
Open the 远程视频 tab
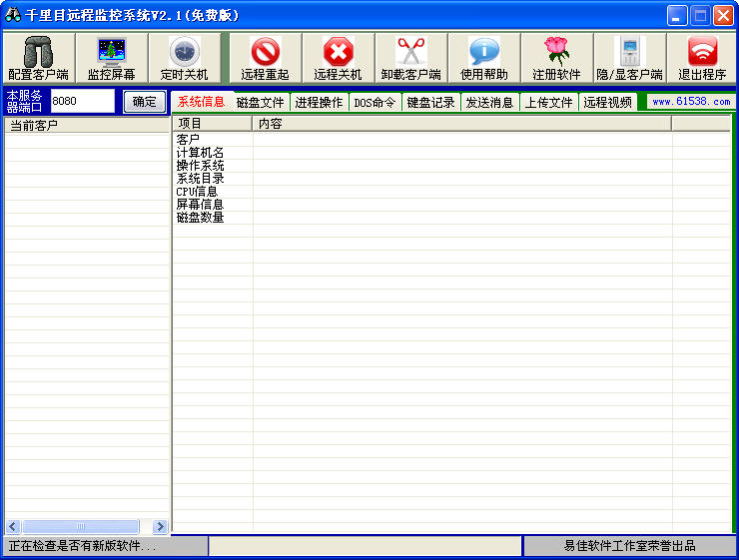click(x=607, y=102)
